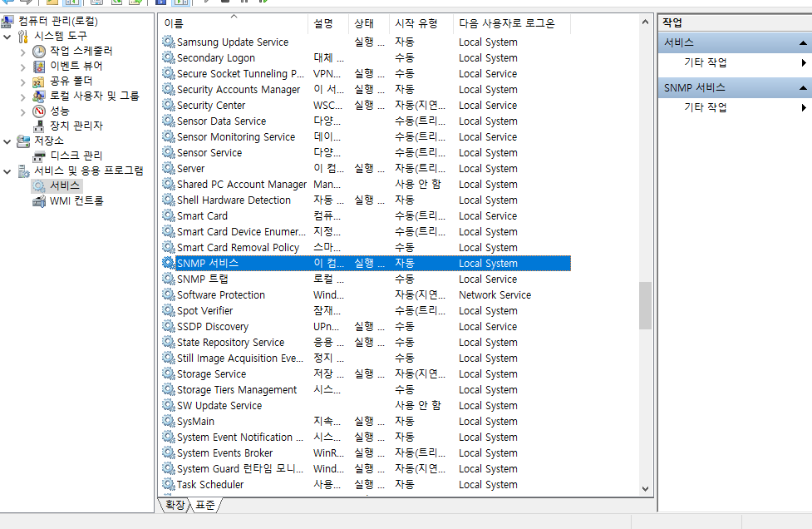This screenshot has width=812, height=529.
Task: Sort services by 이름 column header
Action: click(x=234, y=23)
